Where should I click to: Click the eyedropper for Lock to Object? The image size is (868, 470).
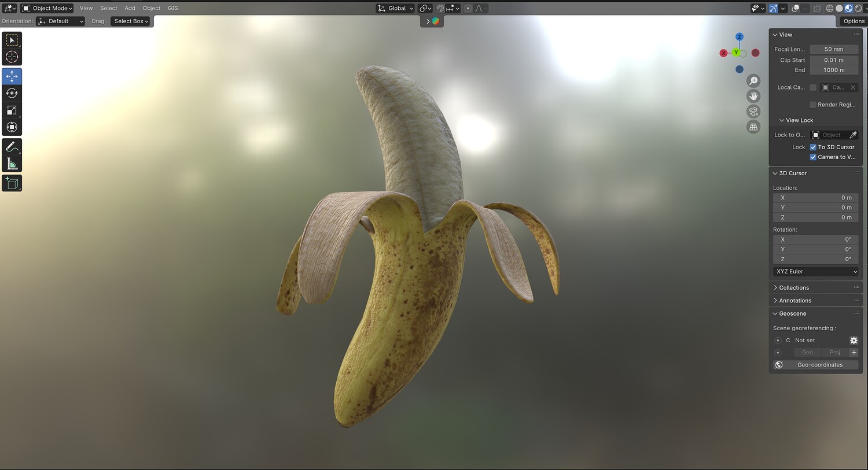point(852,135)
